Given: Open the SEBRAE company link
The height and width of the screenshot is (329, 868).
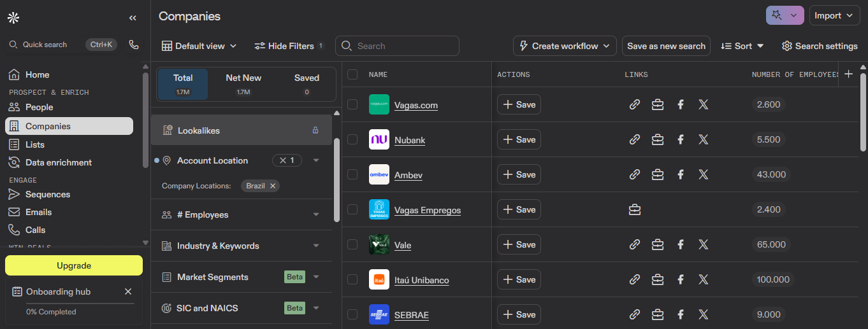Looking at the screenshot, I should tap(412, 315).
